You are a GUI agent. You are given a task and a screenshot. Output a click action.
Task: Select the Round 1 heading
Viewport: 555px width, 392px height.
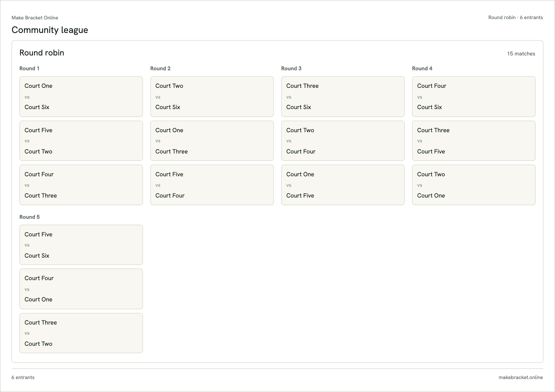click(x=29, y=68)
